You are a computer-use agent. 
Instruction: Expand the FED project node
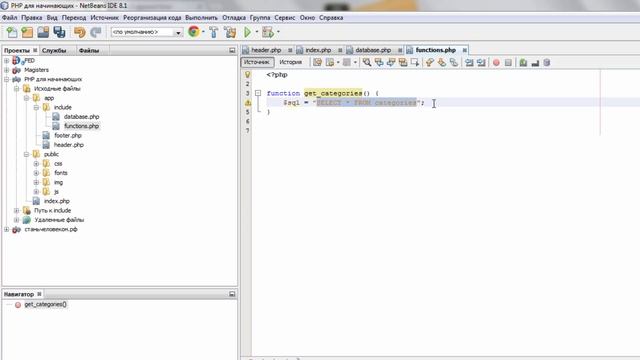pyautogui.click(x=7, y=61)
